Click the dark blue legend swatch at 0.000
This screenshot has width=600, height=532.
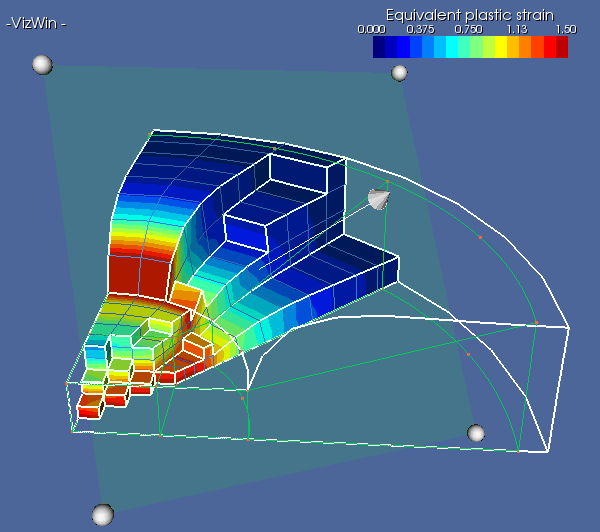379,47
